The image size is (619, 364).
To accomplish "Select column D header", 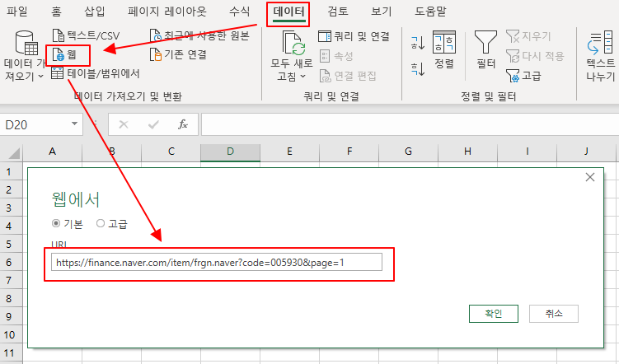I will point(230,152).
